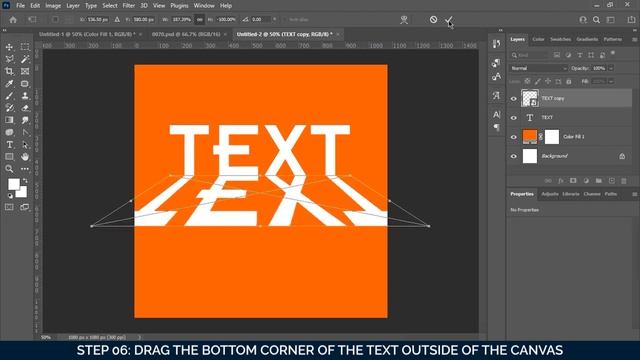640x360 pixels.
Task: Toggle the maintain aspect ratio link
Action: click(200, 20)
